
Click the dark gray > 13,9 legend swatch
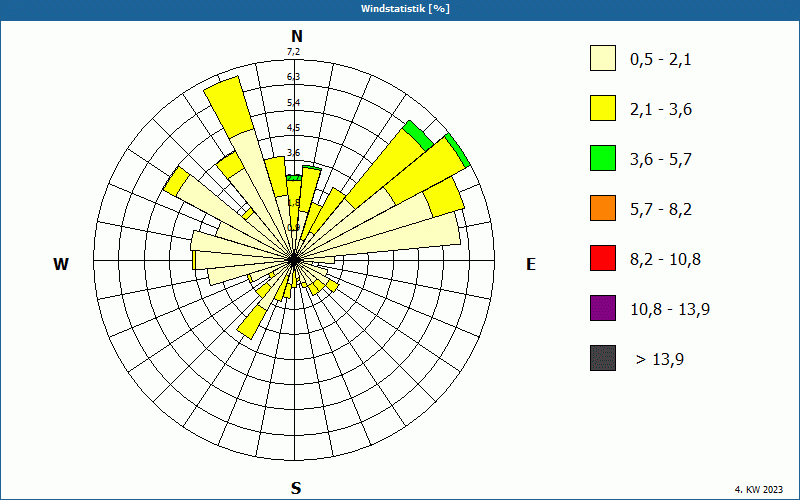pyautogui.click(x=603, y=358)
